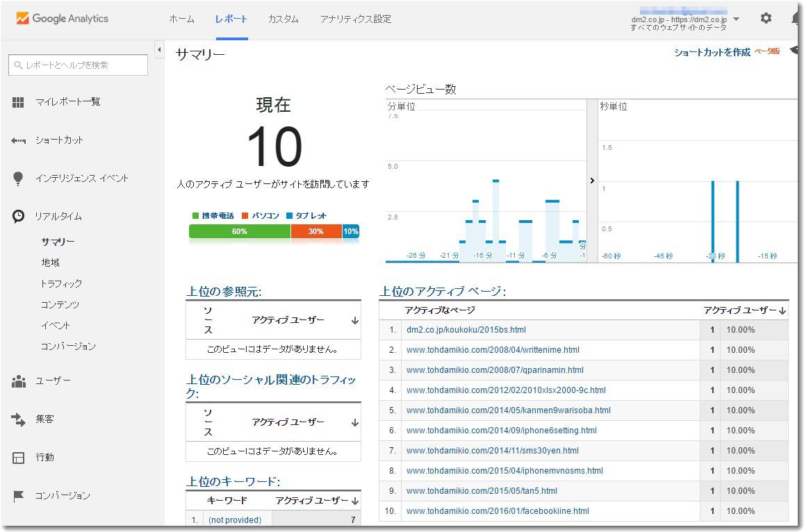This screenshot has height=532, width=804.
Task: Open the writtenime.html page link
Action: coord(493,350)
